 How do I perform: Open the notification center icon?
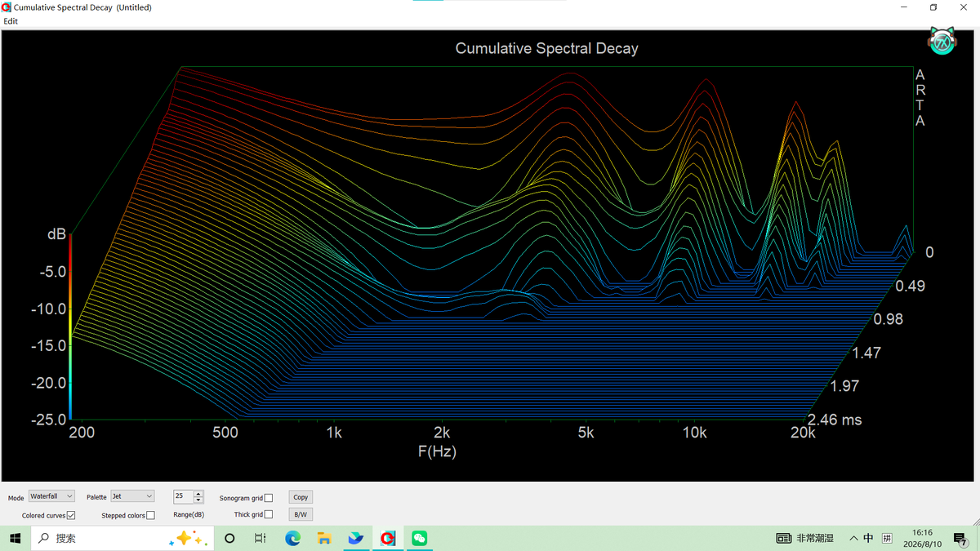click(960, 539)
